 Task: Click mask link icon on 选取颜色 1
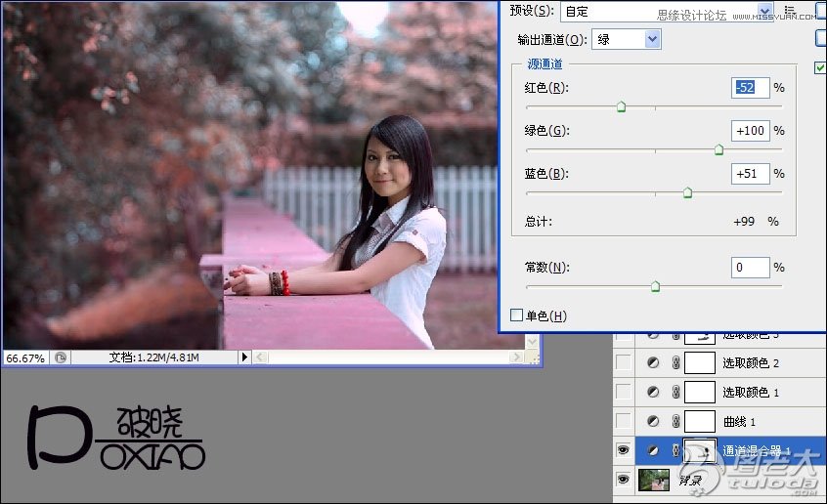click(x=675, y=392)
